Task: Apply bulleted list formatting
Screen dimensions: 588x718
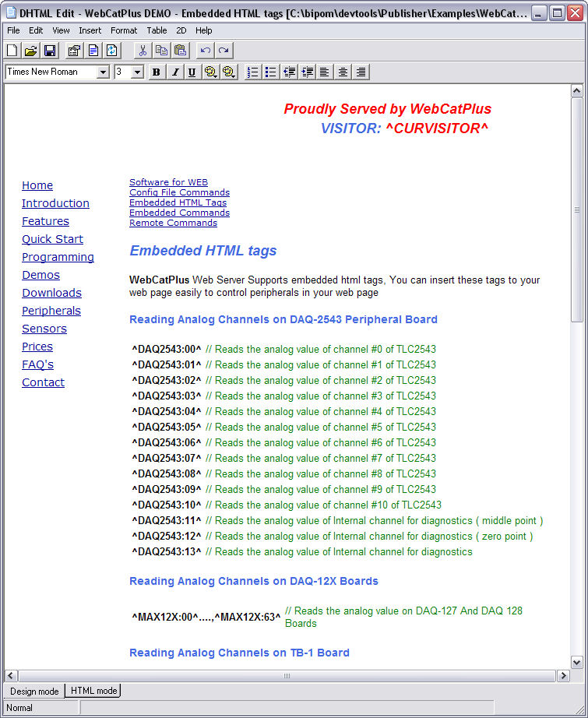Action: pyautogui.click(x=271, y=72)
